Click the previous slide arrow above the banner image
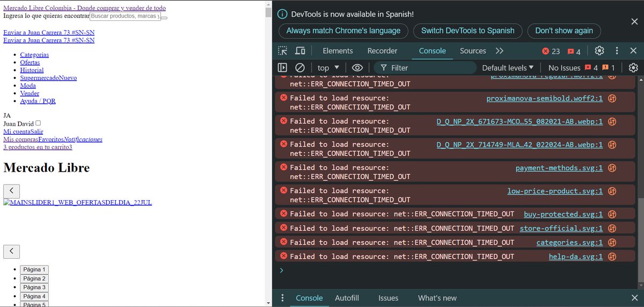The height and width of the screenshot is (307, 644). pyautogui.click(x=12, y=191)
